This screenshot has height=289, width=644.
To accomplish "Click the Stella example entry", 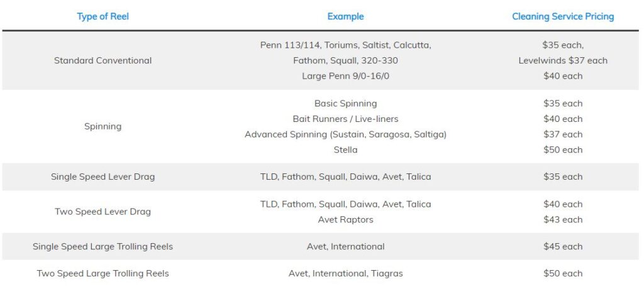I will tap(345, 150).
